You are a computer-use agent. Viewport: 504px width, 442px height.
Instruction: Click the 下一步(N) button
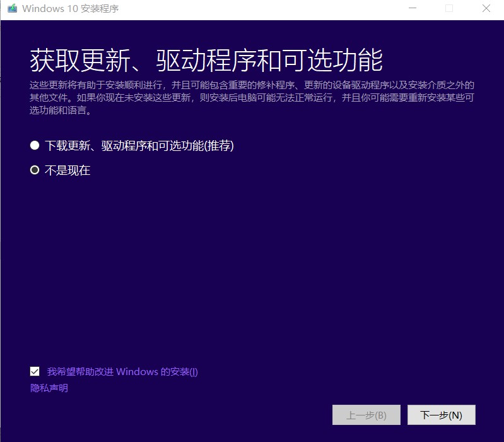442,415
